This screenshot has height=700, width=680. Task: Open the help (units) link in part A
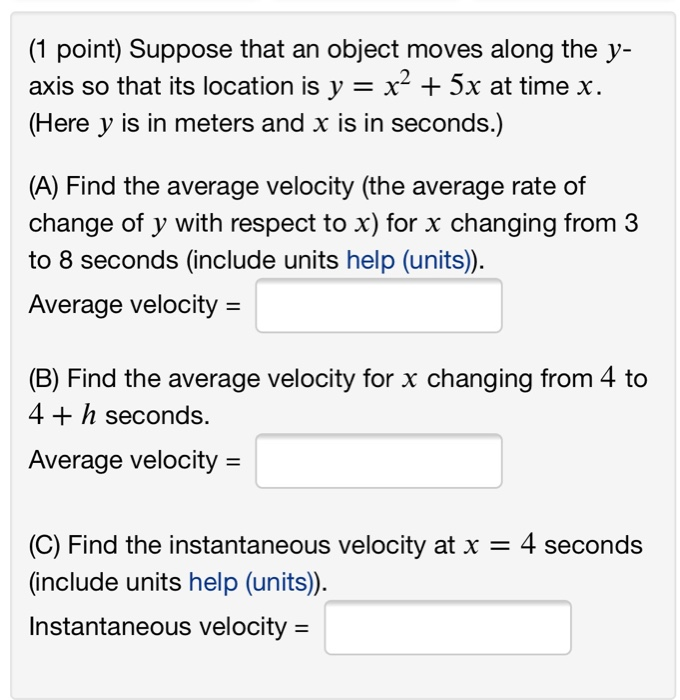coord(409,260)
